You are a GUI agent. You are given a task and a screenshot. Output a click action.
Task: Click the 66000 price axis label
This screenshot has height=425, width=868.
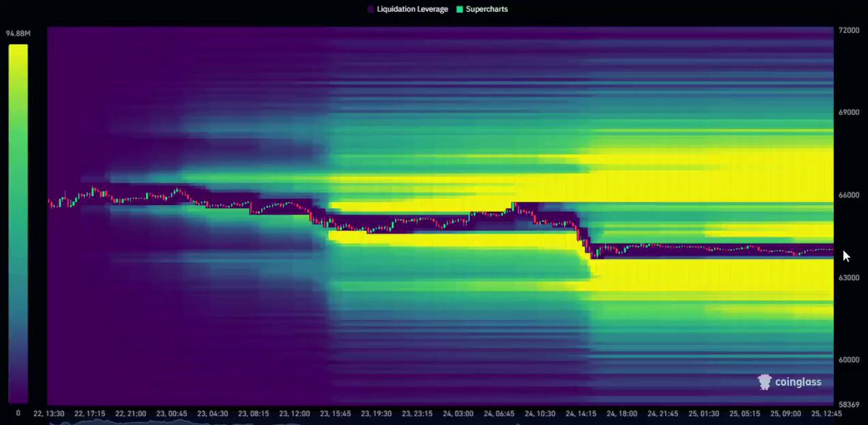pyautogui.click(x=848, y=195)
